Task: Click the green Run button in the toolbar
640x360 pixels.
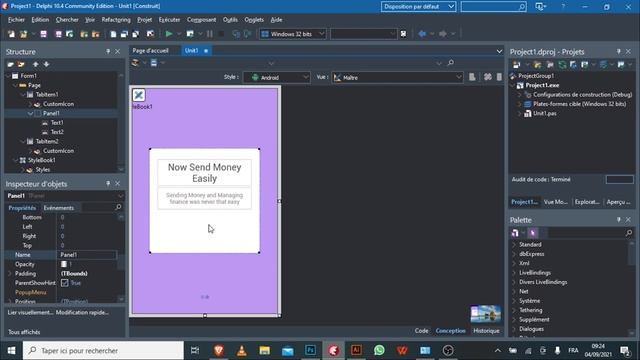Action: point(169,34)
